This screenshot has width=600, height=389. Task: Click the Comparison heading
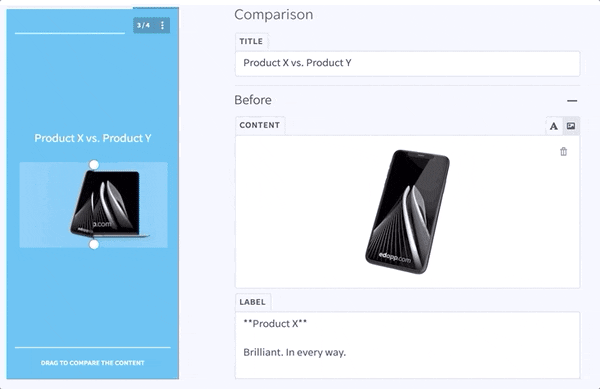tap(274, 15)
